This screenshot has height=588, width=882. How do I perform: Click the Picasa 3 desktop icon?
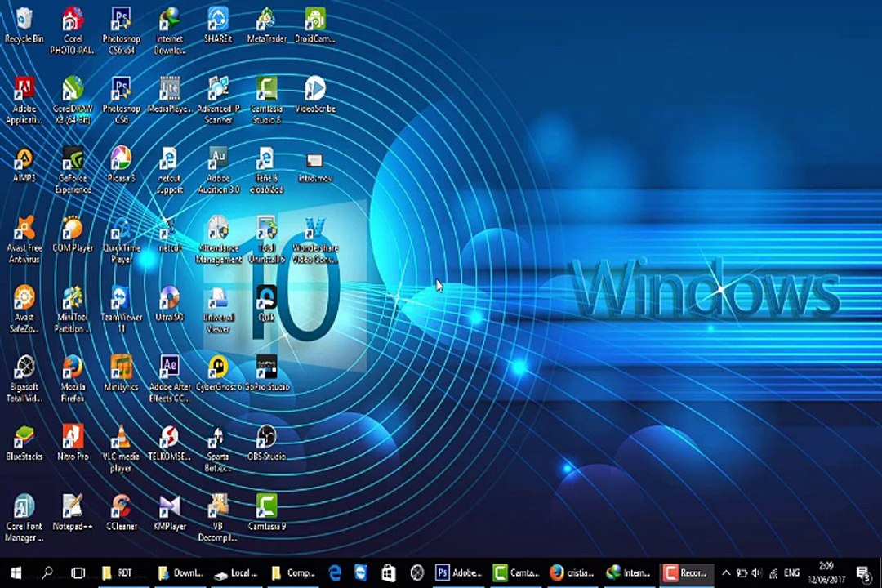[121, 164]
